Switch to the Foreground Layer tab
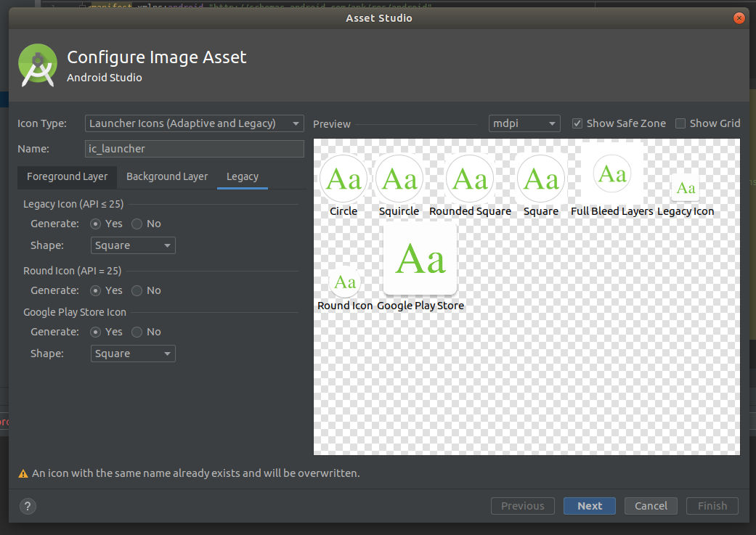756x535 pixels. [x=67, y=176]
